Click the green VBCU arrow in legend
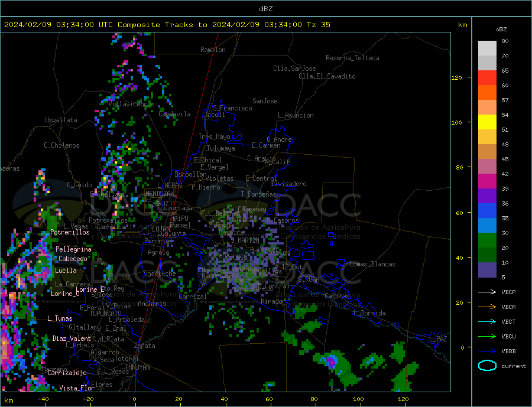This screenshot has height=407, width=532. (x=487, y=337)
